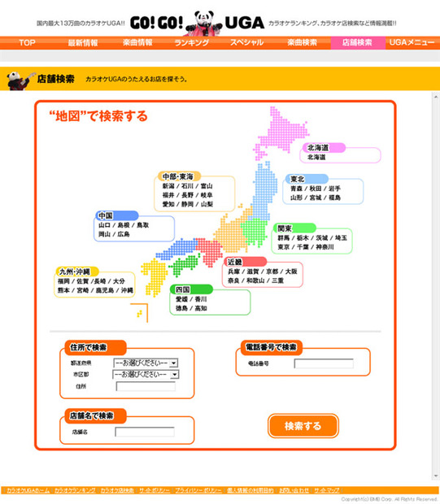Image resolution: width=440 pixels, height=504 pixels.
Task: Select the blue Chugoku map region
Action: tap(176, 249)
